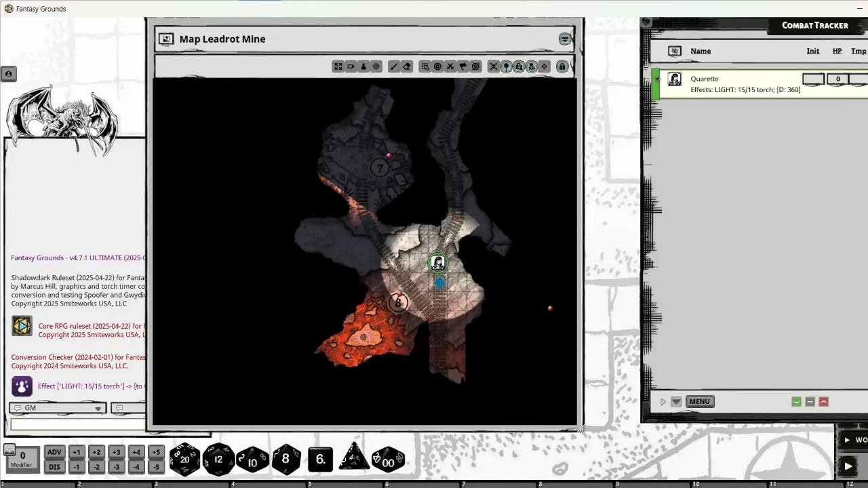Roll the d4 pyramid die
The image size is (868, 488).
point(354,457)
